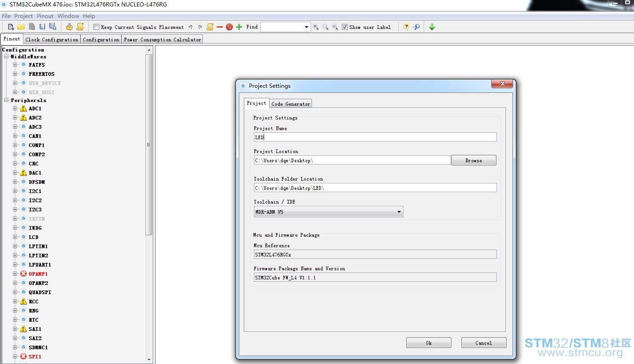Open the Toolchain / IDE dropdown

click(x=329, y=212)
